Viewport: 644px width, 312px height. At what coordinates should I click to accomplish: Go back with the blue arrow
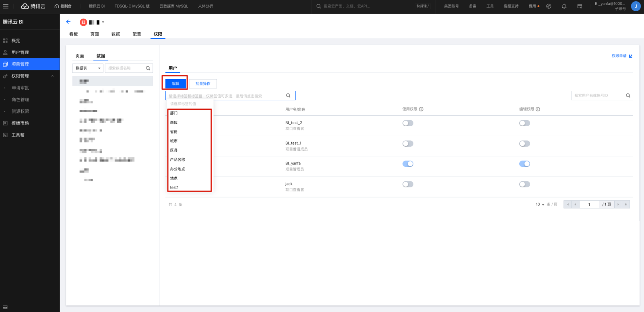pos(68,22)
